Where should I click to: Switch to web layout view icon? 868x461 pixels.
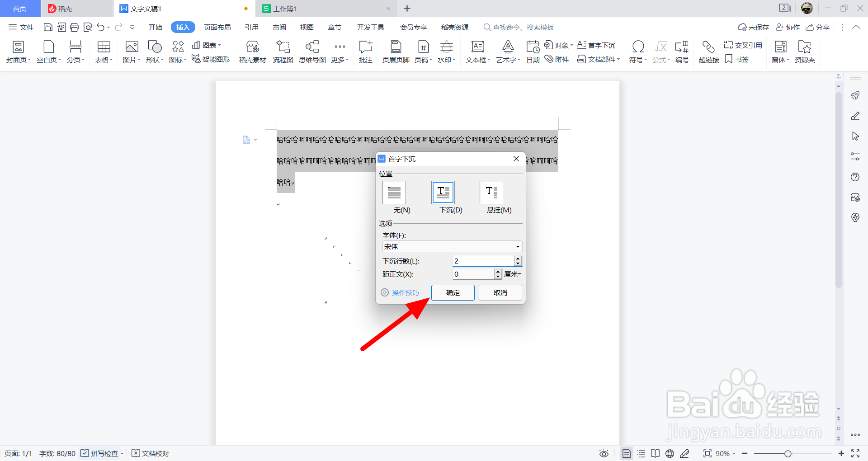670,453
